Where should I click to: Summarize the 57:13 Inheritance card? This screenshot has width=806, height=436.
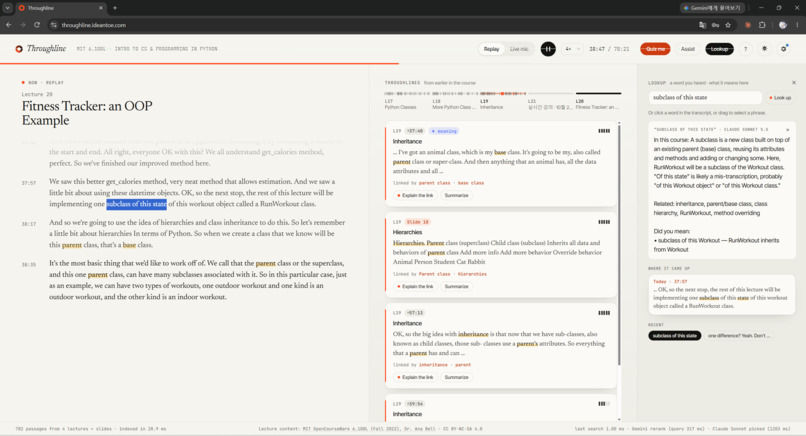(x=456, y=377)
